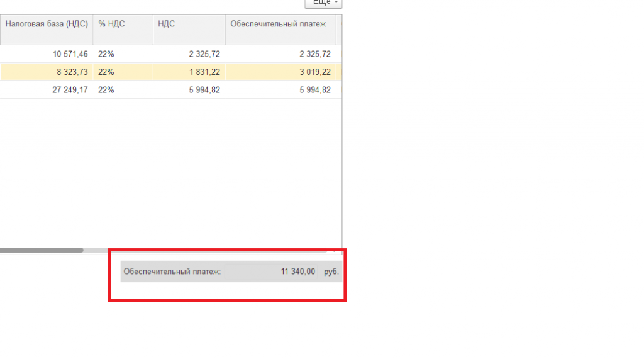Click 22% in the 10 571,46 row
The image size is (644, 359).
pos(123,54)
